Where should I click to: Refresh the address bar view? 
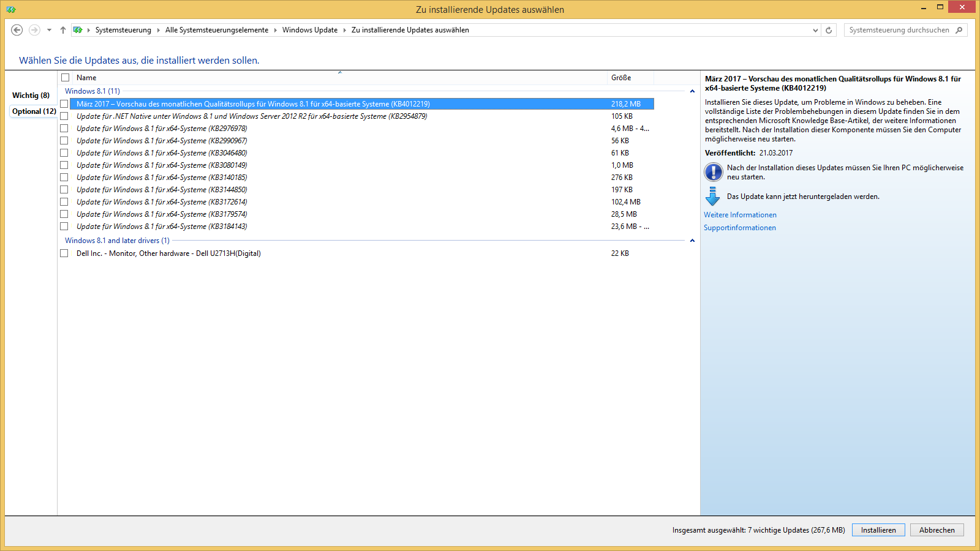coord(829,30)
